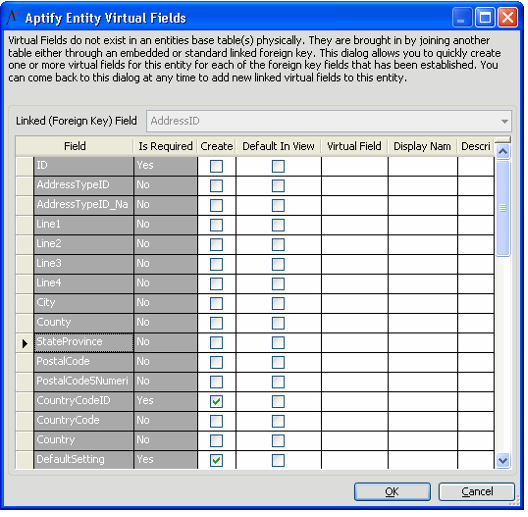Click Yes in the DefaultSetting row
528x517 pixels.
click(145, 460)
